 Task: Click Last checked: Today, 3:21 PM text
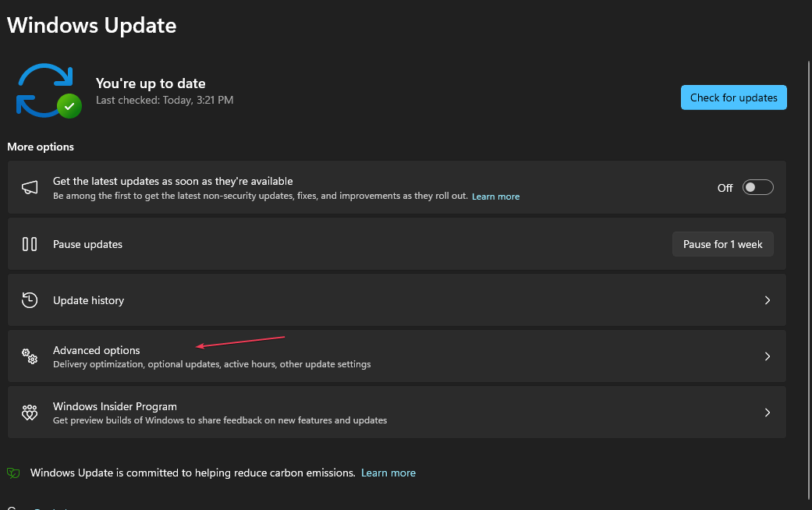[x=165, y=100]
